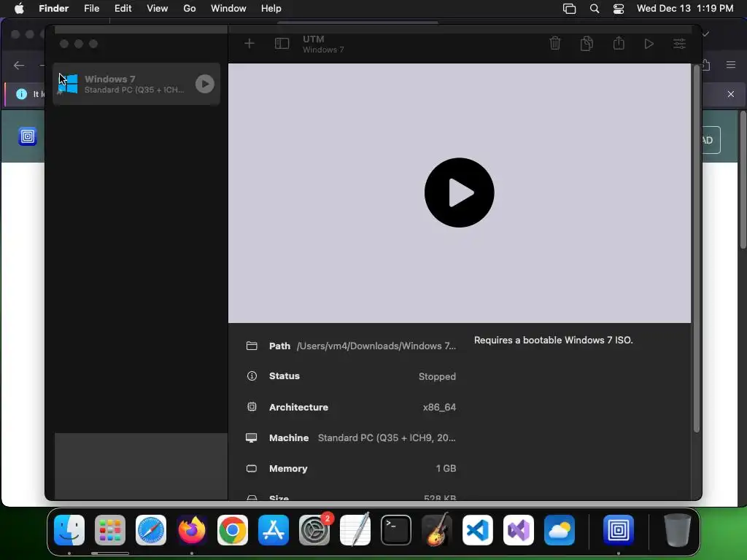Click the Requires a bootable Windows 7 ISO note
747x560 pixels.
pyautogui.click(x=553, y=340)
